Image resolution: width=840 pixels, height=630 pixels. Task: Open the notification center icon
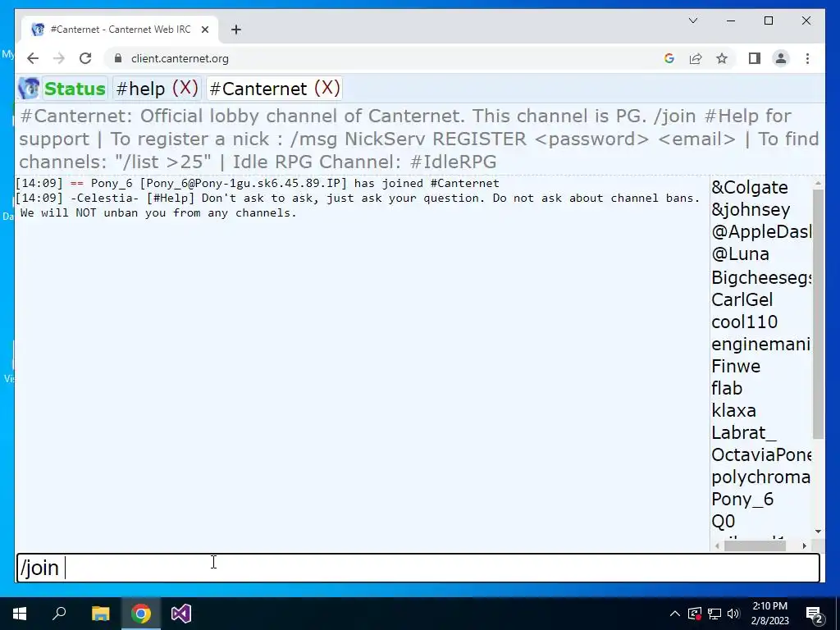pos(815,614)
